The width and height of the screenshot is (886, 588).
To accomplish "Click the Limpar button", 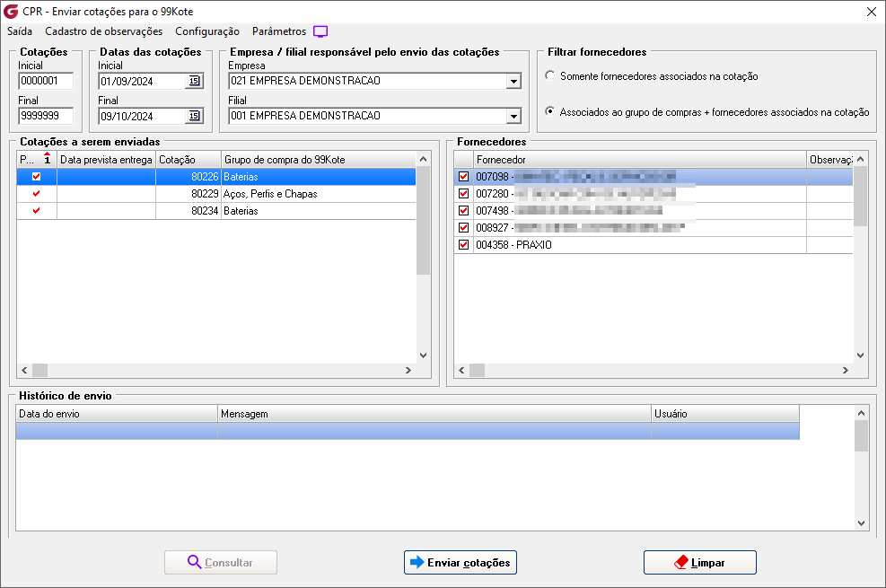I will click(x=700, y=563).
